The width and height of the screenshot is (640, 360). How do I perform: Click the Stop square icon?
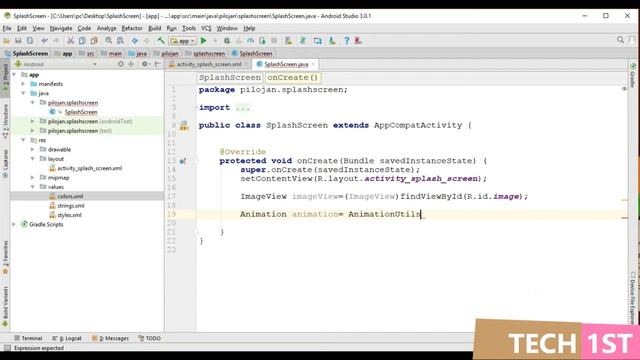(x=274, y=41)
